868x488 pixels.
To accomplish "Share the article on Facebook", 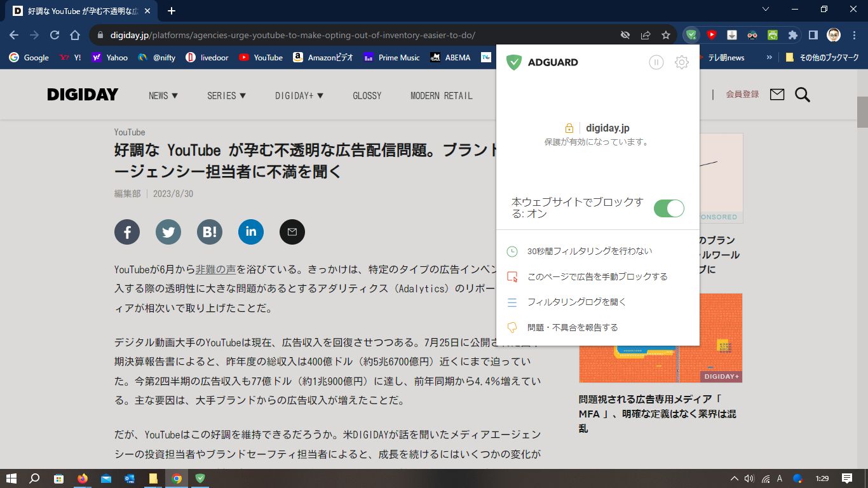I will click(126, 232).
